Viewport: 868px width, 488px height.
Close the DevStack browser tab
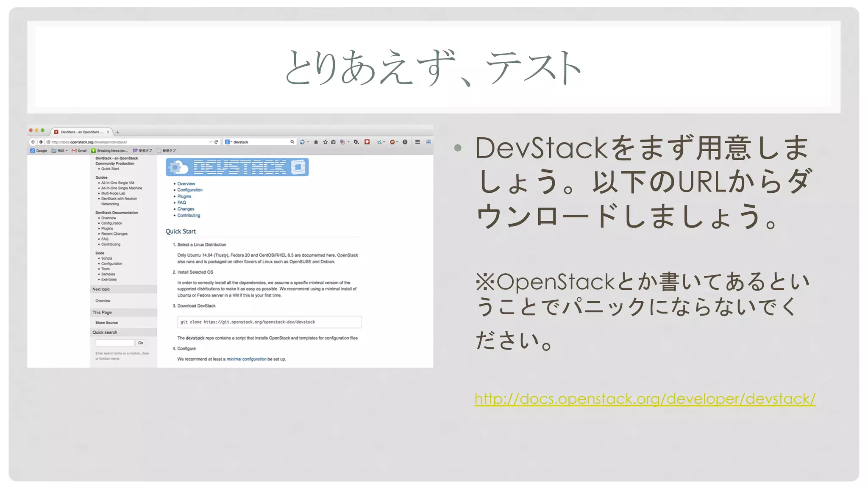tap(108, 132)
